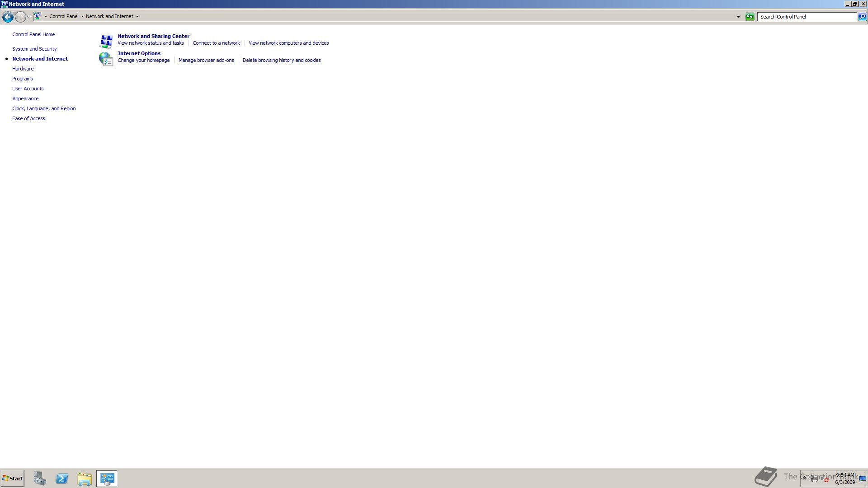Open Windows Explorer folder on taskbar
This screenshot has width=868, height=488.
click(x=85, y=479)
